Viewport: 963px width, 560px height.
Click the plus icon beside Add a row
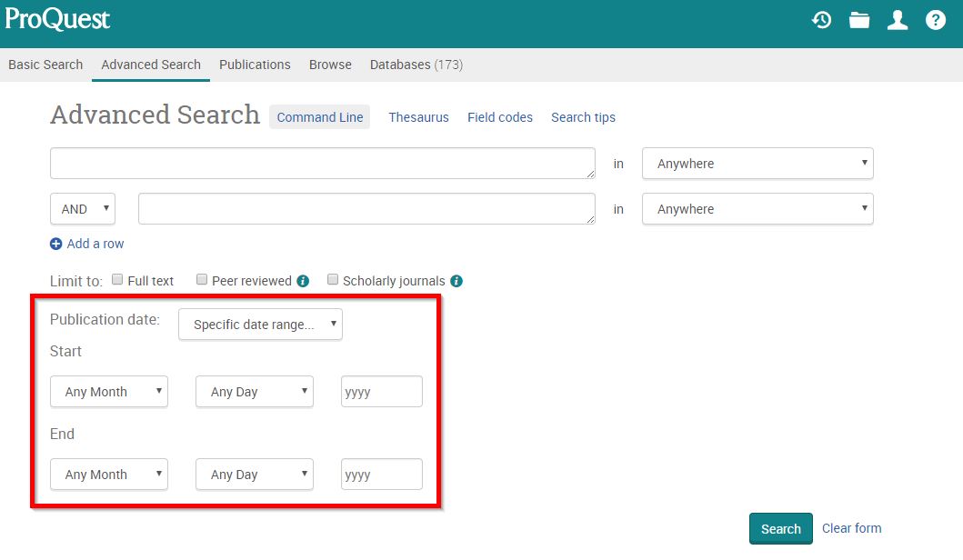pos(55,244)
